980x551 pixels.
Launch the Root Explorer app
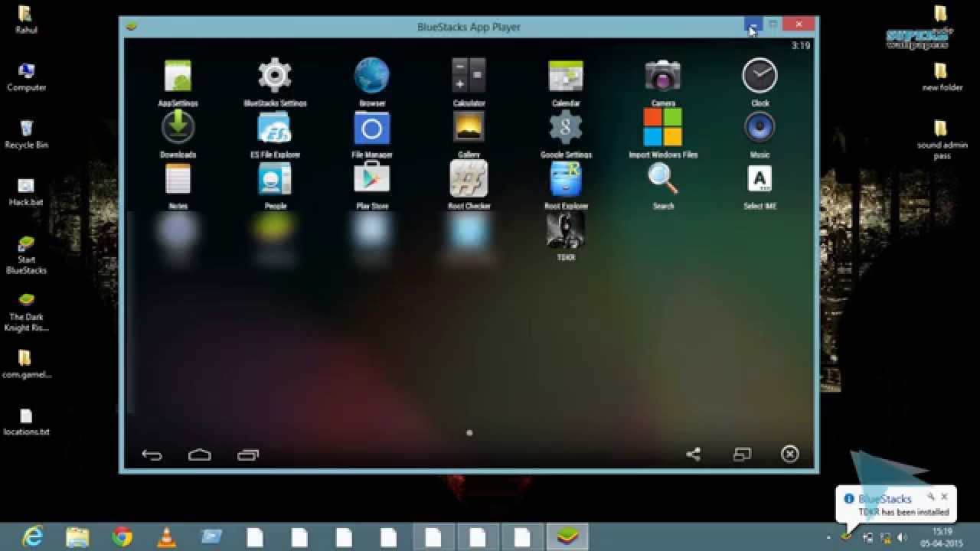tap(566, 179)
